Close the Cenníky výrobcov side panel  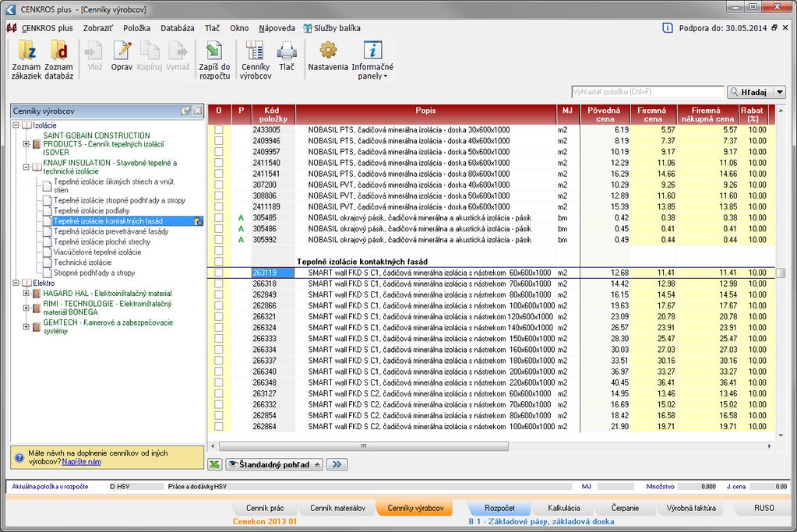(x=198, y=111)
